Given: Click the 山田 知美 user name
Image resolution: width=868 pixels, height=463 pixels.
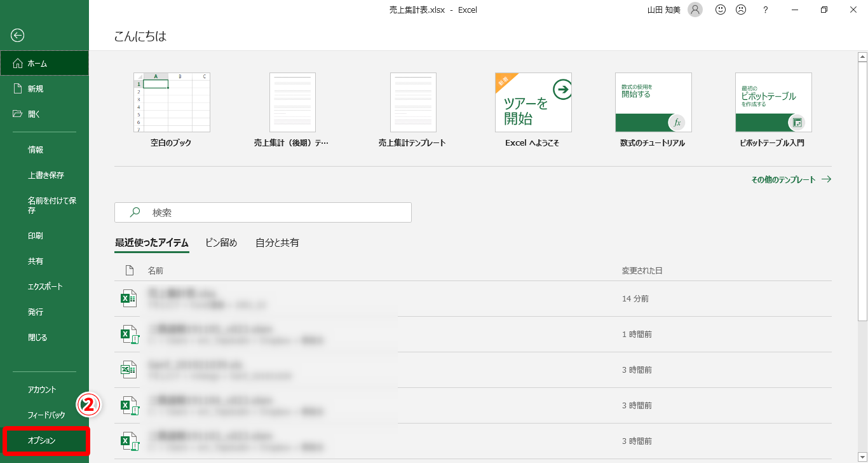Looking at the screenshot, I should [665, 10].
